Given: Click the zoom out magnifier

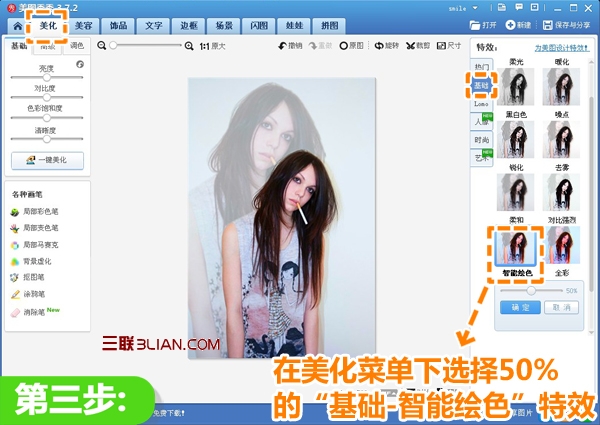Looking at the screenshot, I should 101,46.
